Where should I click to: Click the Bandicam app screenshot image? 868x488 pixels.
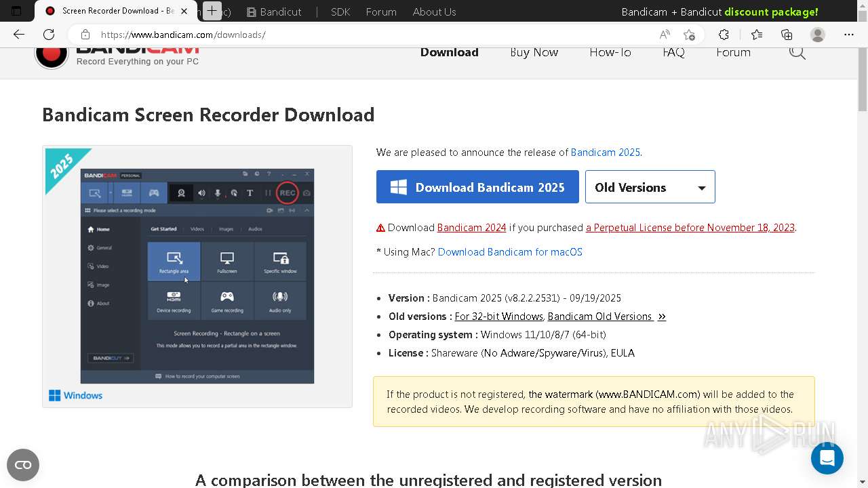[197, 276]
